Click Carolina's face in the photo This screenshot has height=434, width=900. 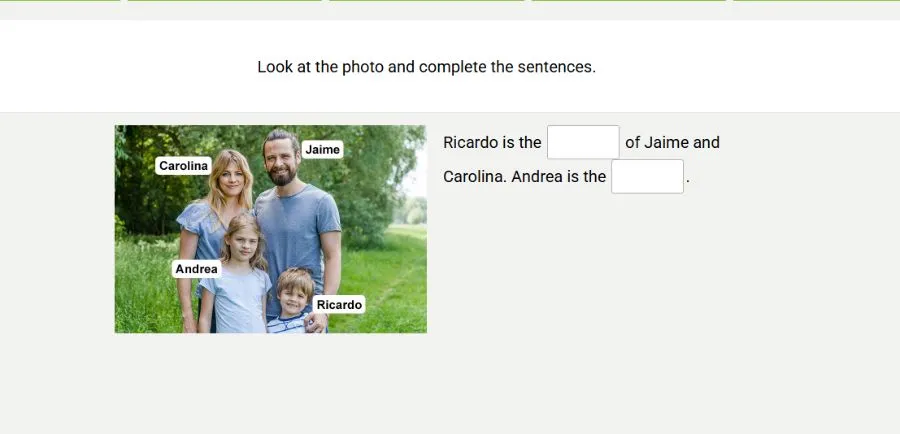pos(230,180)
